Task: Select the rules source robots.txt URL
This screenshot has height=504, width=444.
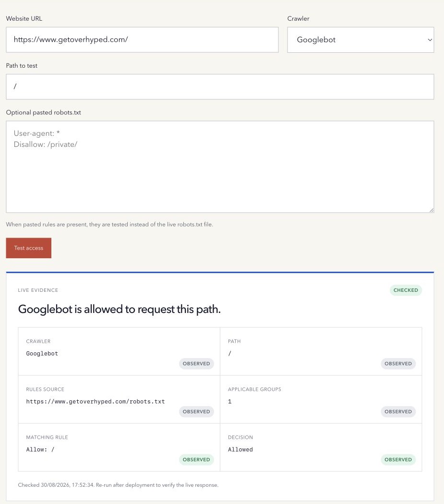Action: (96, 401)
